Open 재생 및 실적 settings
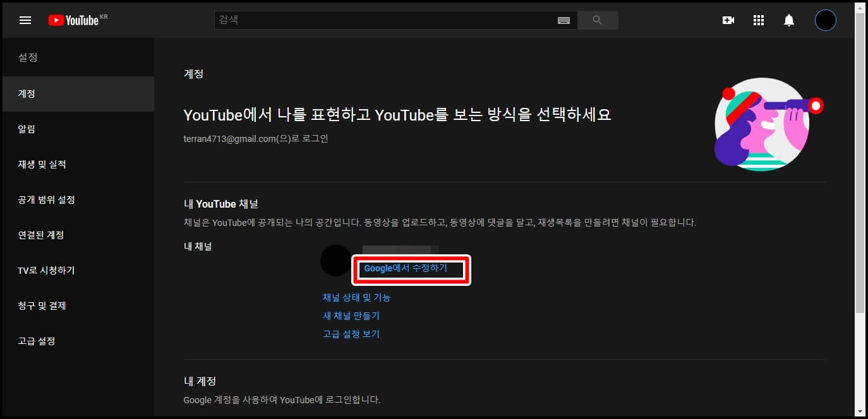868x419 pixels. coord(78,165)
